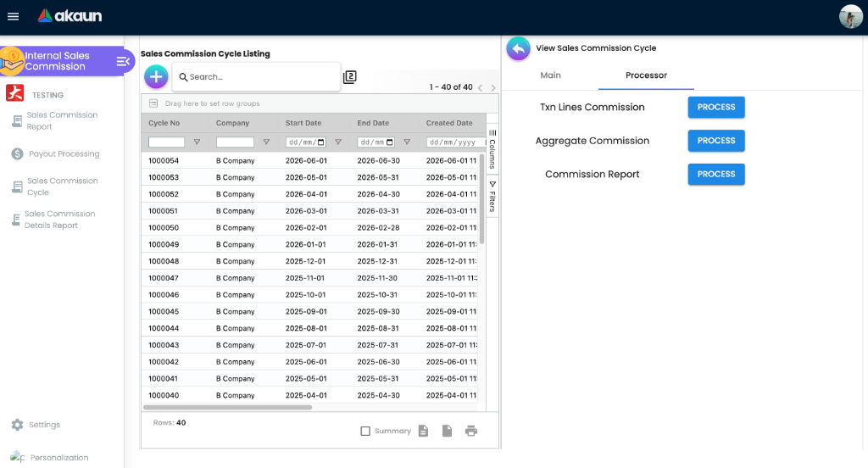Open Start Date filter calendar picker

[x=321, y=142]
